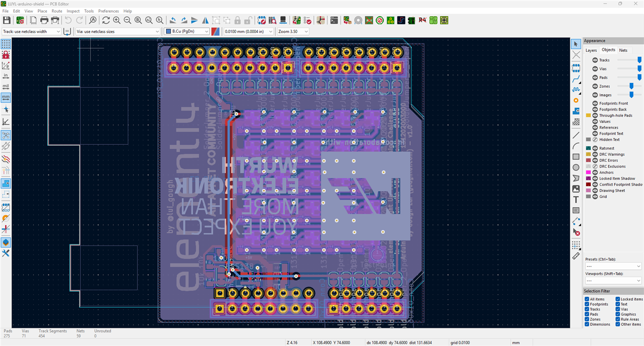Open the scripting console icon

[x=334, y=20]
